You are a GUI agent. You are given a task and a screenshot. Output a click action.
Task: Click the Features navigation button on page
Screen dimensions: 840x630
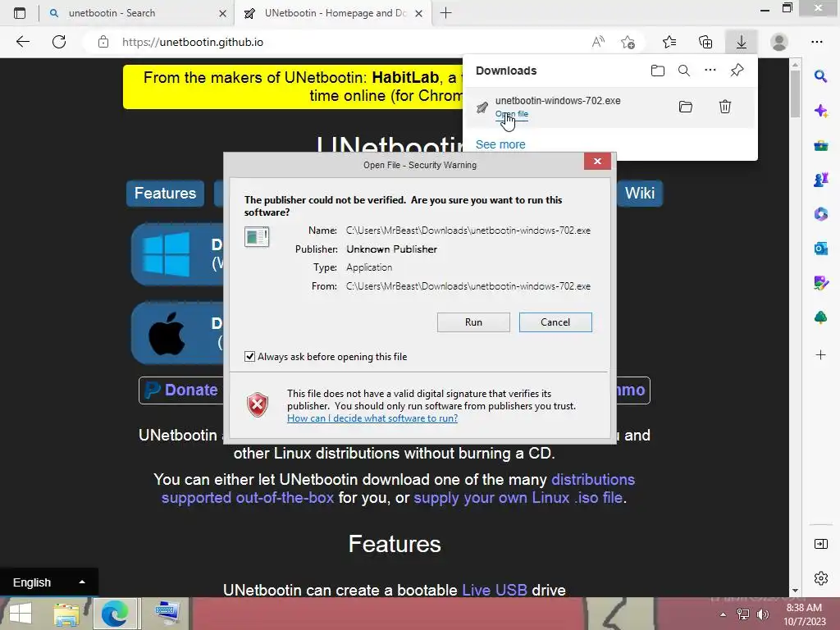[165, 194]
